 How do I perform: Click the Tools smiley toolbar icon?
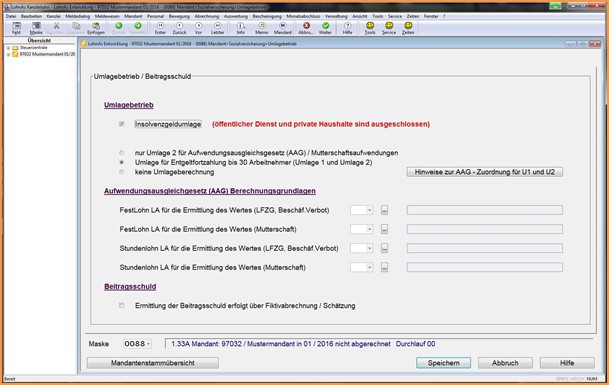tap(370, 28)
